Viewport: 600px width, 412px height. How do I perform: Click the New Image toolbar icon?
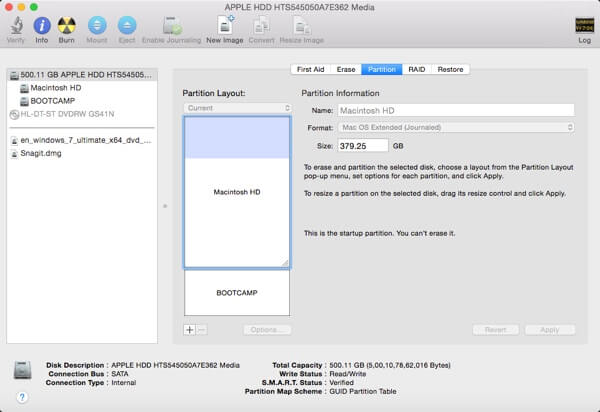pos(225,26)
